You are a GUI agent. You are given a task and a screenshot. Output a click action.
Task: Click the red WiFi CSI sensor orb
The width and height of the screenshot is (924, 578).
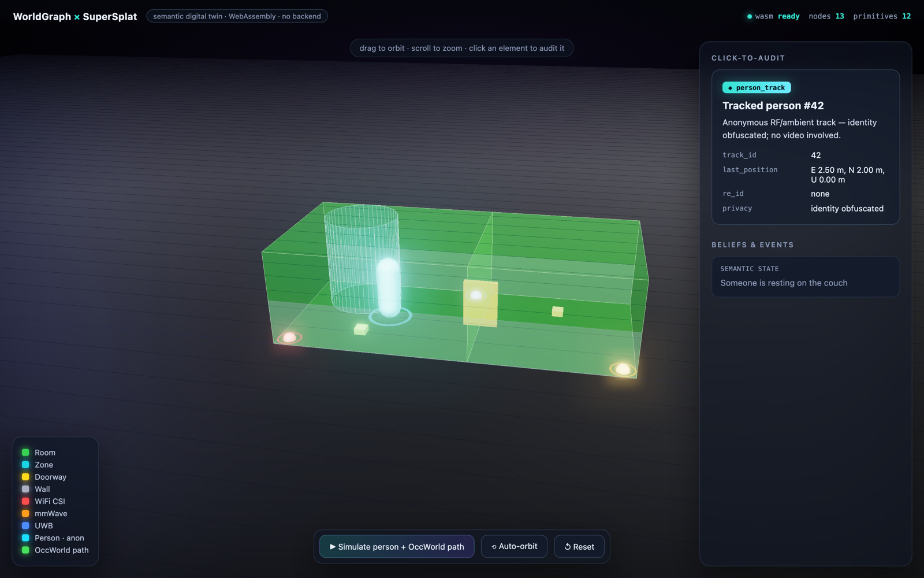(289, 338)
